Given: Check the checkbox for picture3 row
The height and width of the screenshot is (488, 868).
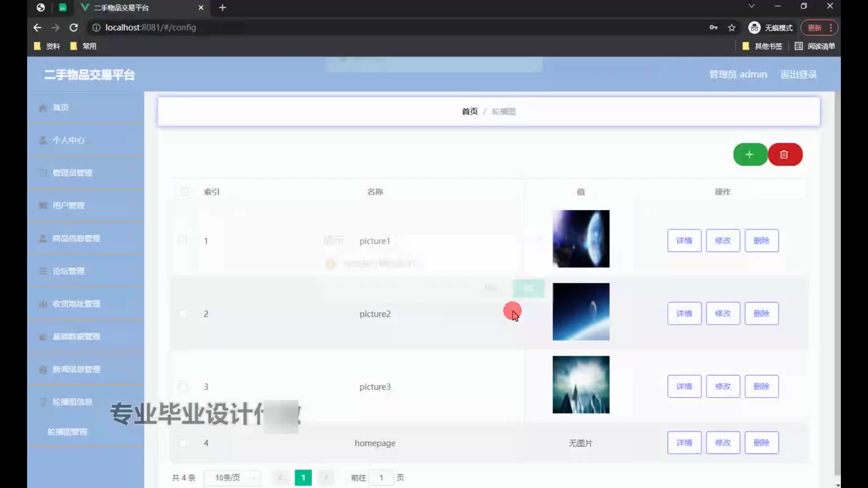Looking at the screenshot, I should 183,387.
